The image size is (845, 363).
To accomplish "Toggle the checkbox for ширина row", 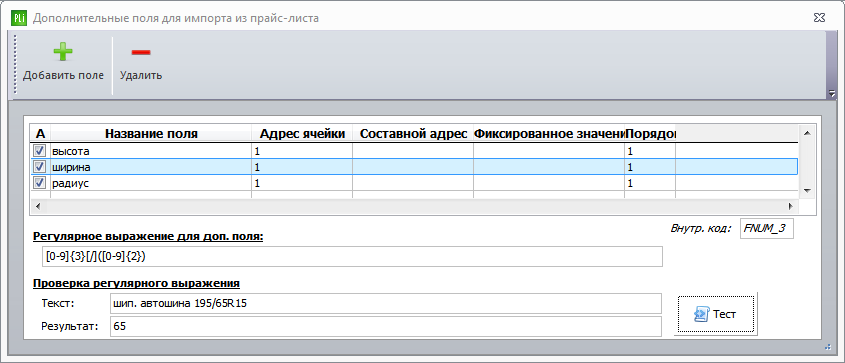I will [39, 166].
